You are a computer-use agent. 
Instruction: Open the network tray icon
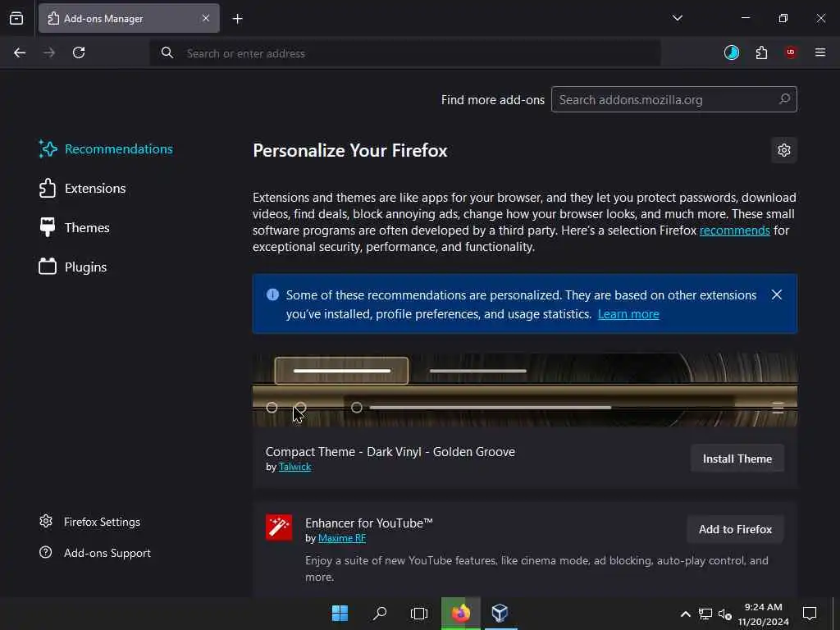705,614
